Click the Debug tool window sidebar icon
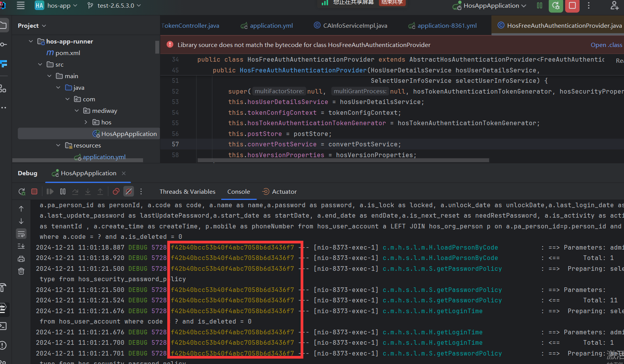The width and height of the screenshot is (624, 364). (3, 308)
